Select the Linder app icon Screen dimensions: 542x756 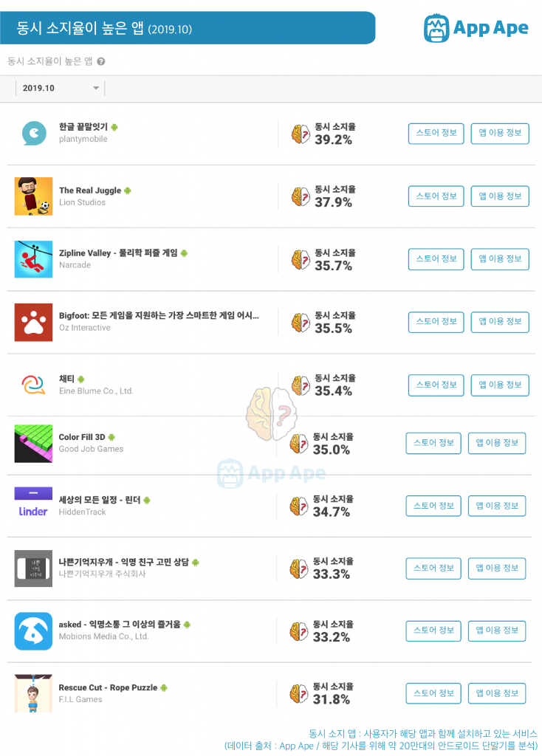(33, 502)
